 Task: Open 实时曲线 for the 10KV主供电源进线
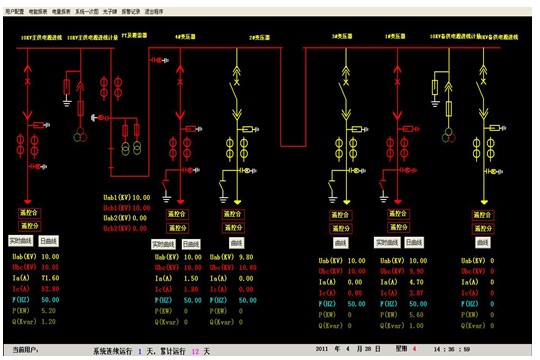pos(21,241)
